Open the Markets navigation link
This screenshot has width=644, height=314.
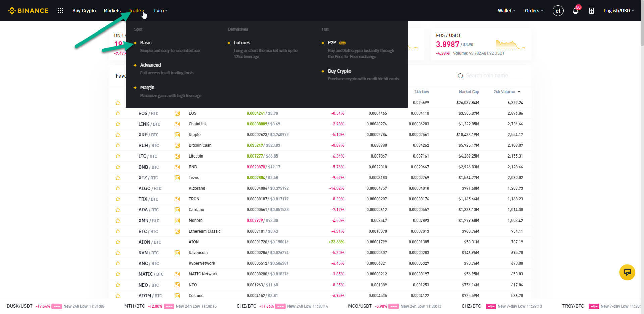point(112,11)
